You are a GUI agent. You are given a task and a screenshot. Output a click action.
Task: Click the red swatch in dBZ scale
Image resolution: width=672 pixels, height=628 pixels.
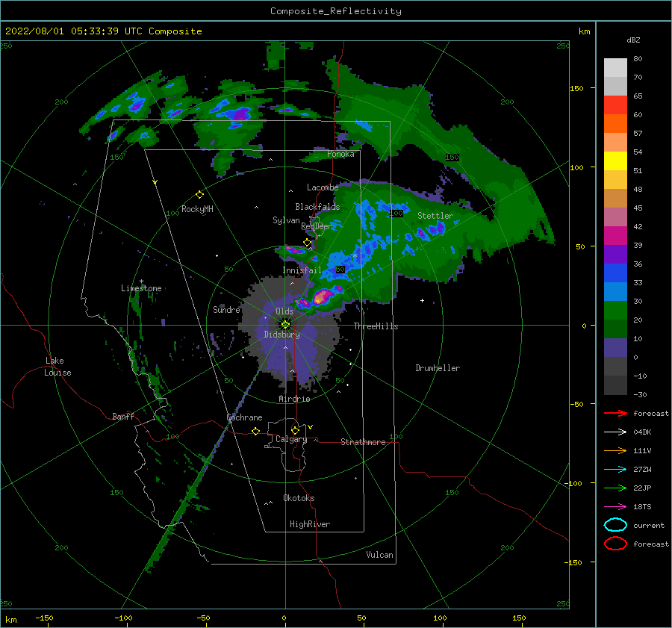click(x=615, y=105)
